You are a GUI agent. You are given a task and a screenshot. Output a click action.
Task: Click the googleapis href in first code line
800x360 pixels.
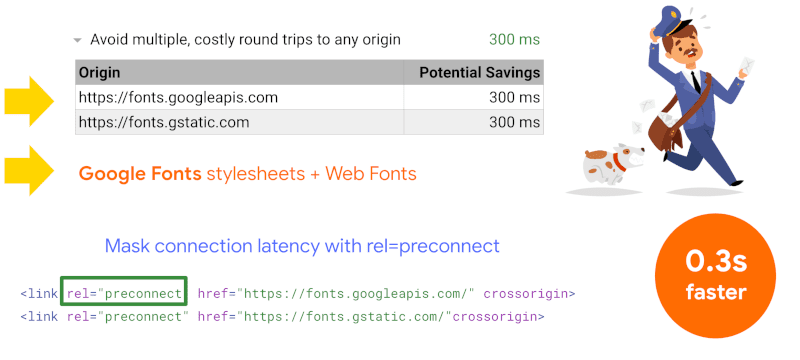tap(337, 294)
